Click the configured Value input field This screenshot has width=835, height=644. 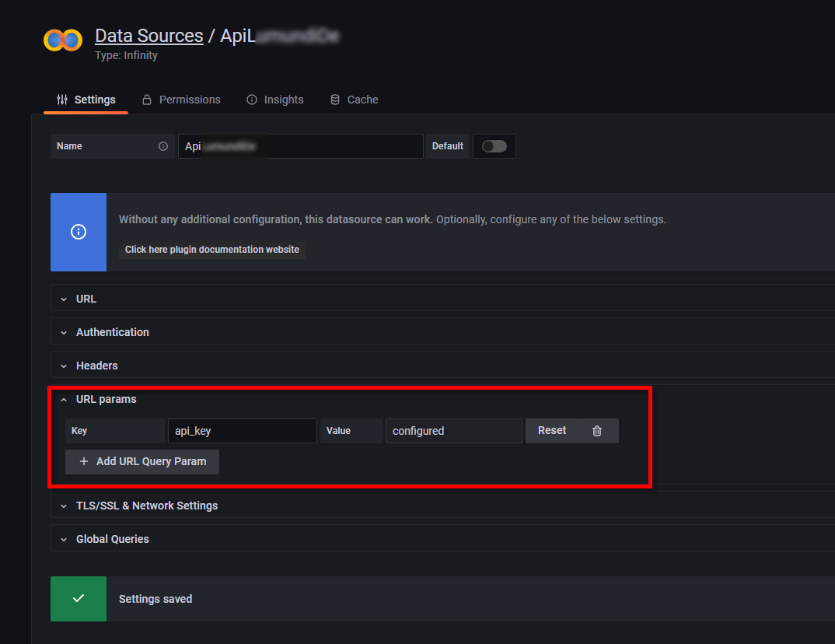click(454, 431)
